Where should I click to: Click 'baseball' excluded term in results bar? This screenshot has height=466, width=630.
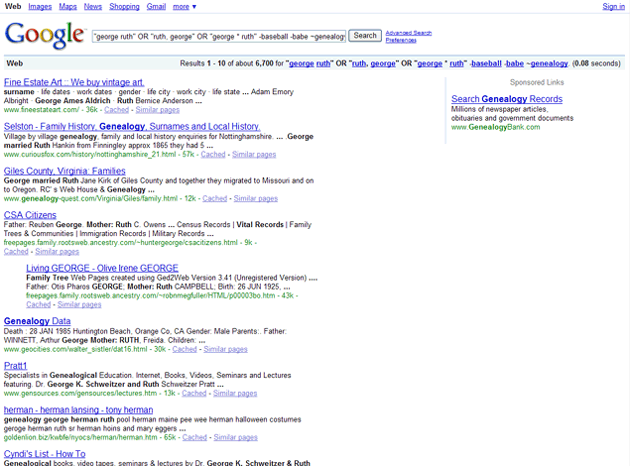point(486,63)
